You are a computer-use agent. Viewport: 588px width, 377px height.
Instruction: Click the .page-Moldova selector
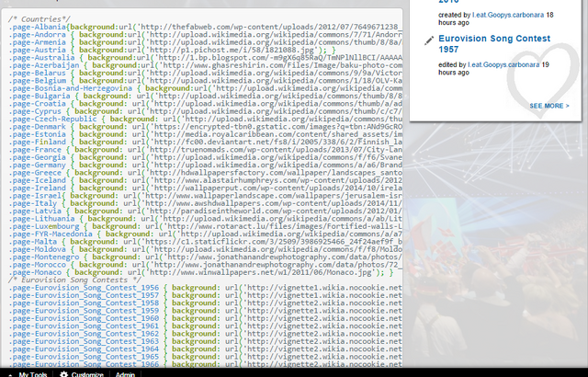tap(37, 249)
